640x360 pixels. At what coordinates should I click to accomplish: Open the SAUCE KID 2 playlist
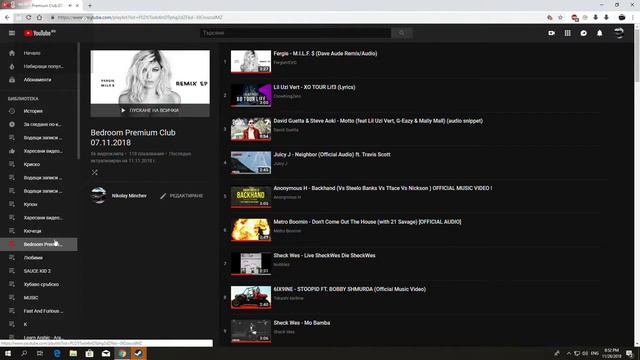[x=38, y=271]
